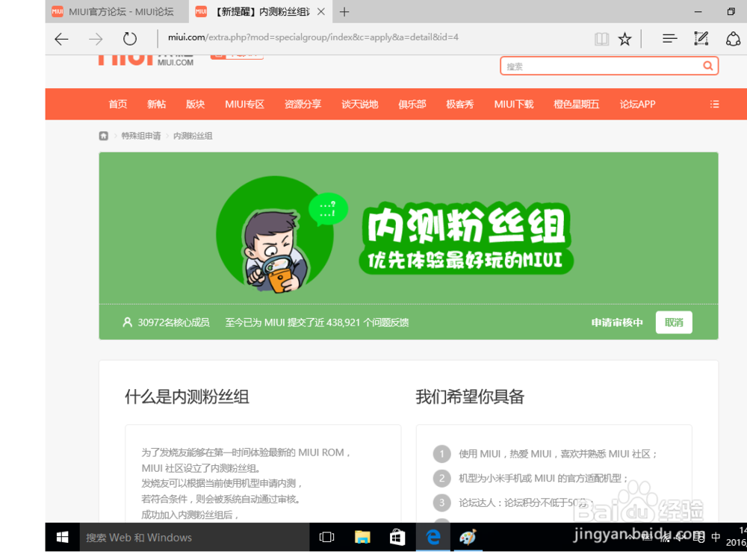Open a new browser tab with plus
747x560 pixels.
[344, 12]
